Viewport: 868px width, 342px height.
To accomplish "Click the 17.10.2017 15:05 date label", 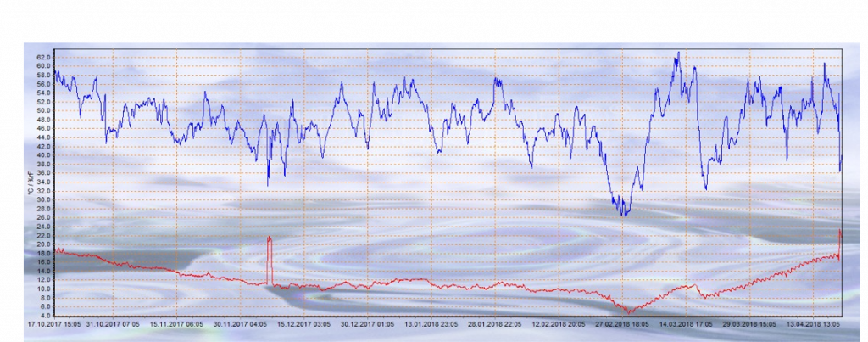I will 53,323.
